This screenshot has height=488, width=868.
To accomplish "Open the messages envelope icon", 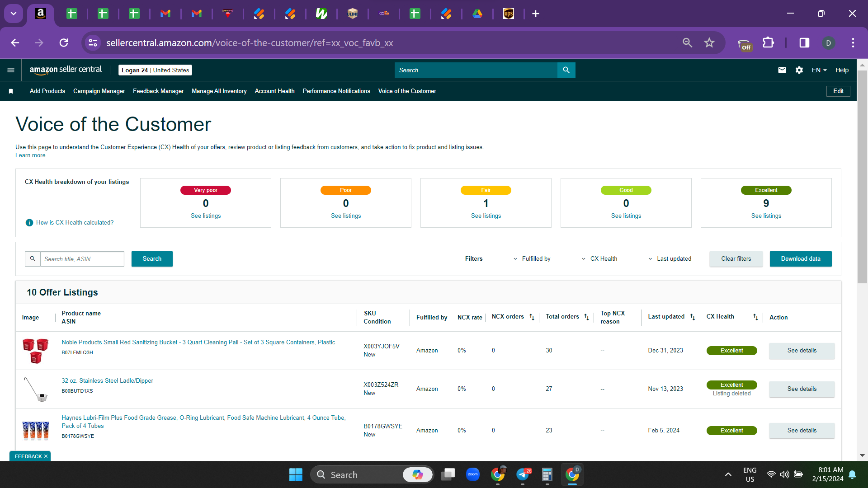I will [782, 70].
